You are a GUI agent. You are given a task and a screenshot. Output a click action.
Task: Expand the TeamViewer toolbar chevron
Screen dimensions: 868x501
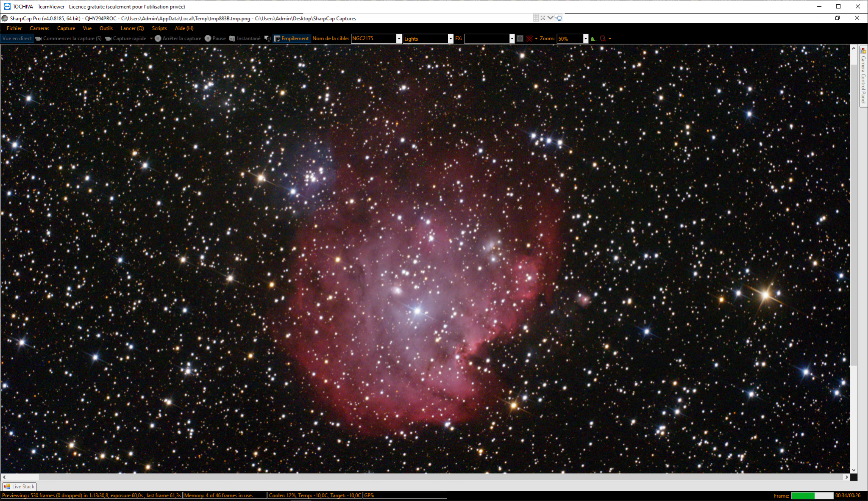(550, 18)
